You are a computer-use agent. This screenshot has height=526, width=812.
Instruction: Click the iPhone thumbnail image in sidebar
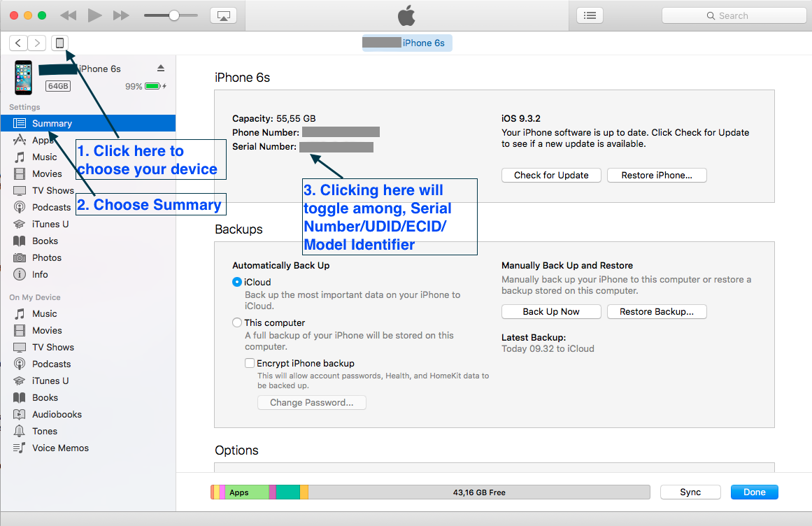coord(23,78)
